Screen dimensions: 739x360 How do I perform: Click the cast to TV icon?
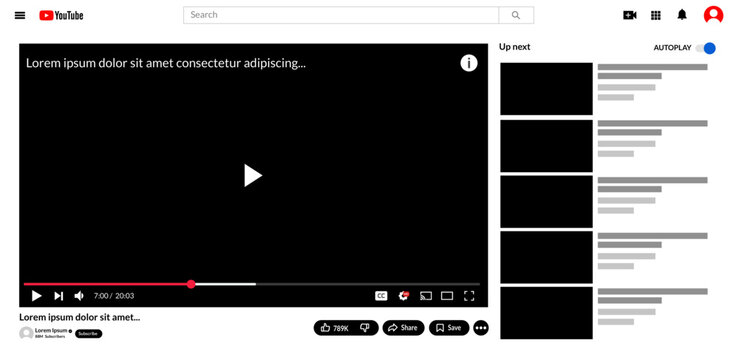click(426, 296)
